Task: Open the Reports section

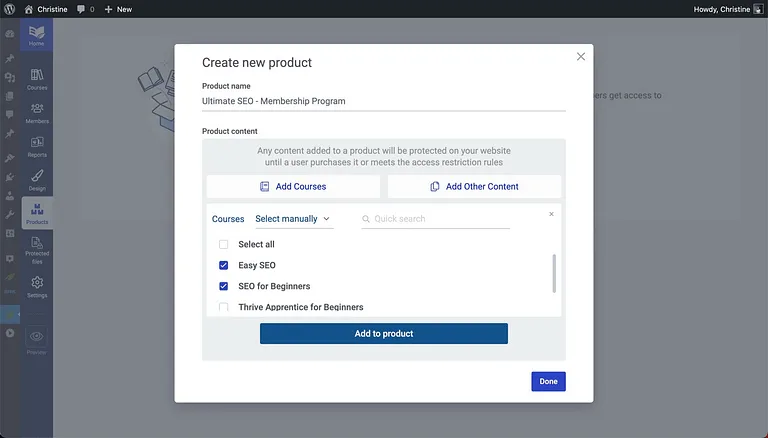Action: pyautogui.click(x=37, y=147)
